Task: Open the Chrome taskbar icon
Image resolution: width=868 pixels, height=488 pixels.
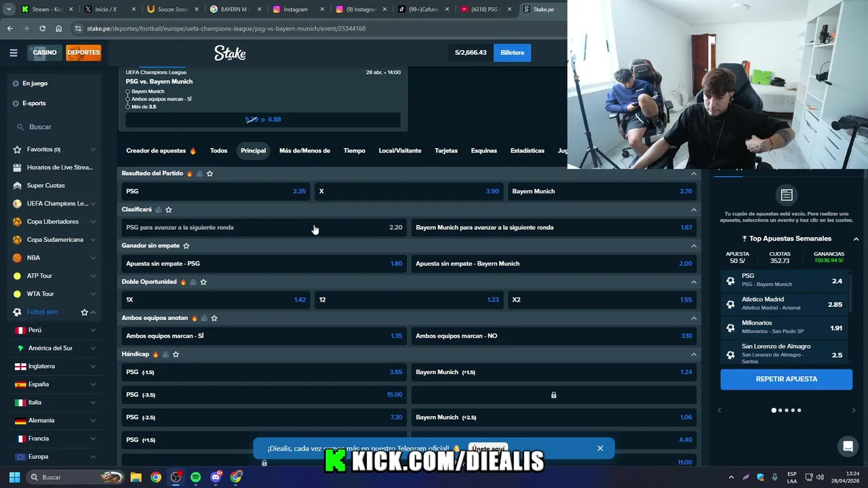Action: click(156, 477)
